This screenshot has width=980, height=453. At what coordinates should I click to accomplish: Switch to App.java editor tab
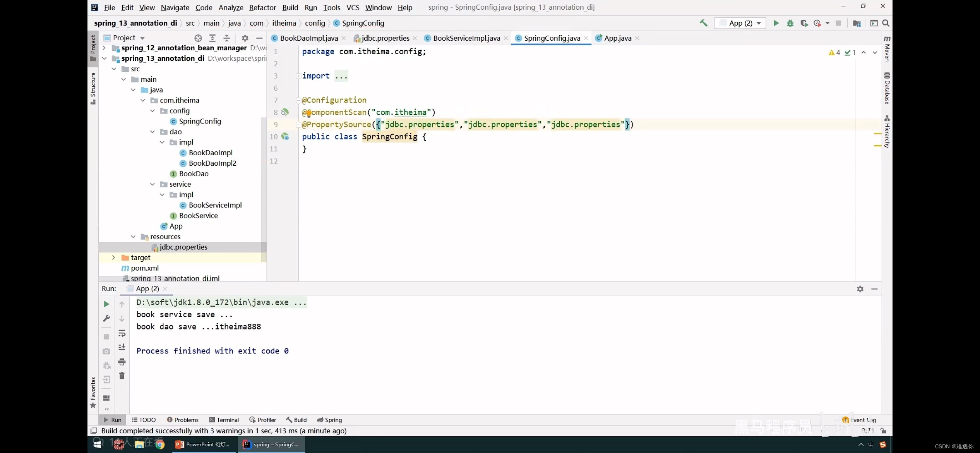pyautogui.click(x=618, y=38)
